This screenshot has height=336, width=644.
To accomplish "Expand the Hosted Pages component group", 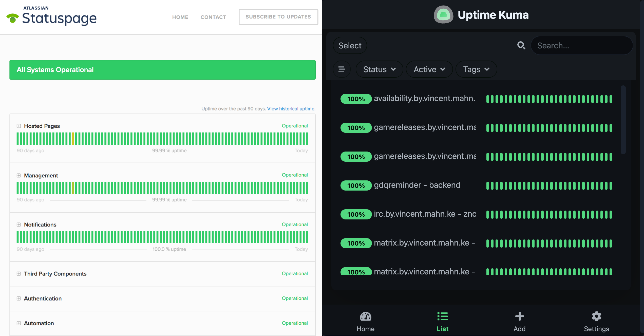I will point(19,126).
